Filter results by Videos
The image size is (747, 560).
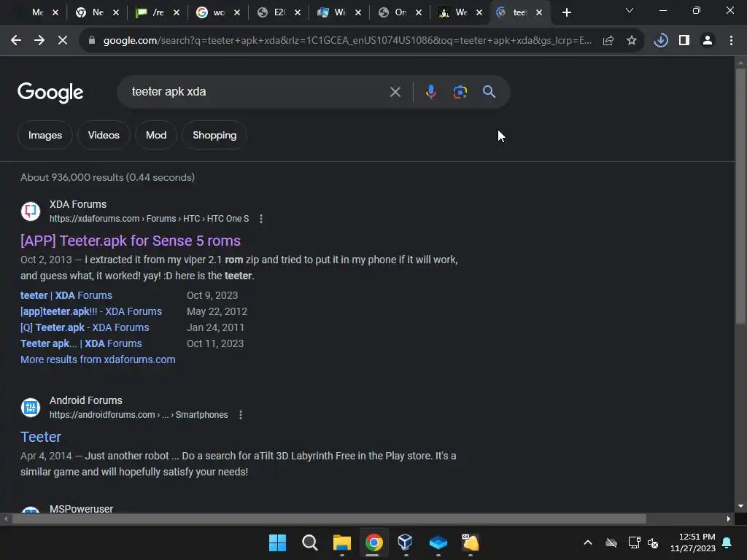(x=104, y=135)
